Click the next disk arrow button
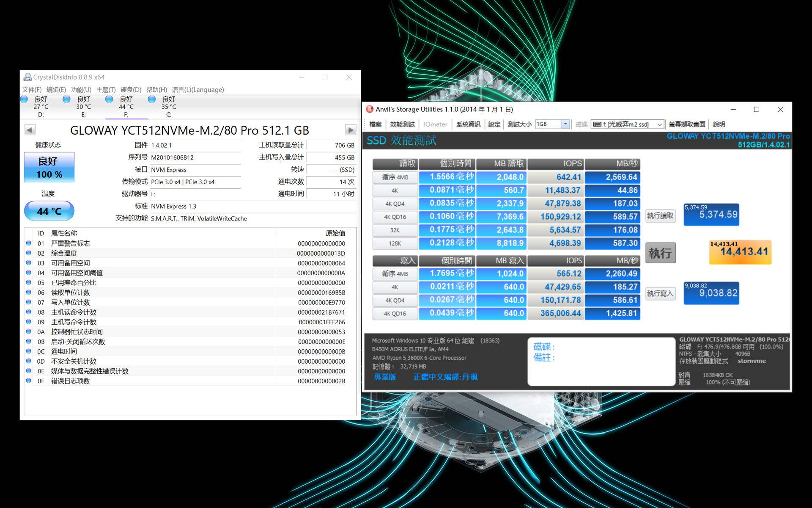The image size is (812, 508). 351,130
